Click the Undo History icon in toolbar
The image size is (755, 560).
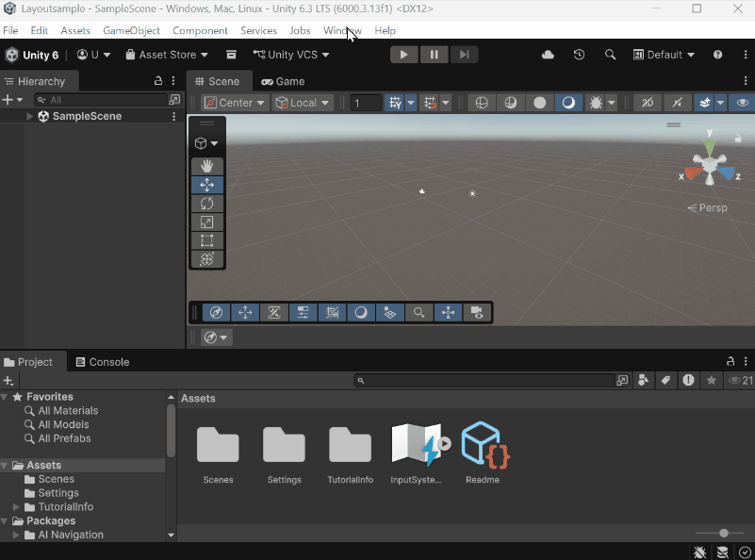point(579,55)
